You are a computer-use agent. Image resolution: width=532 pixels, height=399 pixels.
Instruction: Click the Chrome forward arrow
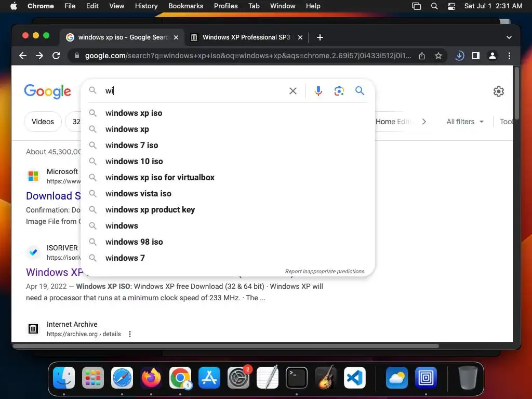pyautogui.click(x=39, y=56)
